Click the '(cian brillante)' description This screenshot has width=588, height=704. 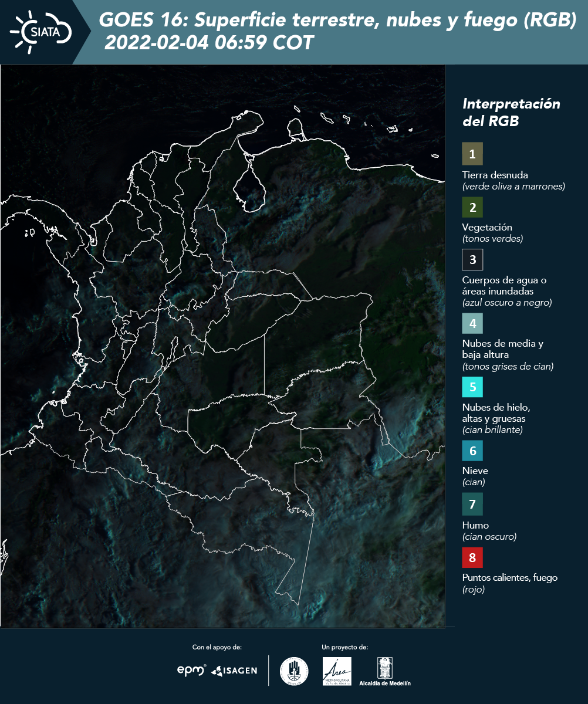(x=492, y=430)
